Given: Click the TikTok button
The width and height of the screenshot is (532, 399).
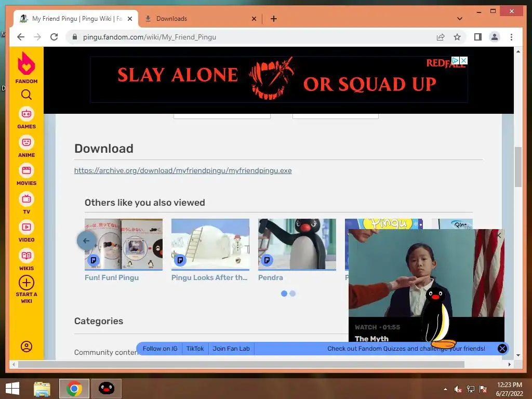Looking at the screenshot, I should pos(195,349).
